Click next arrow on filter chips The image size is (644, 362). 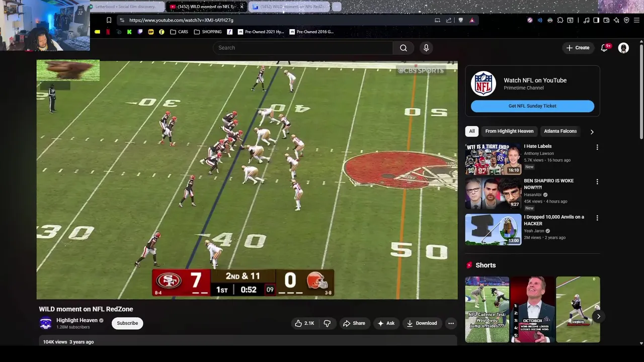tap(592, 132)
